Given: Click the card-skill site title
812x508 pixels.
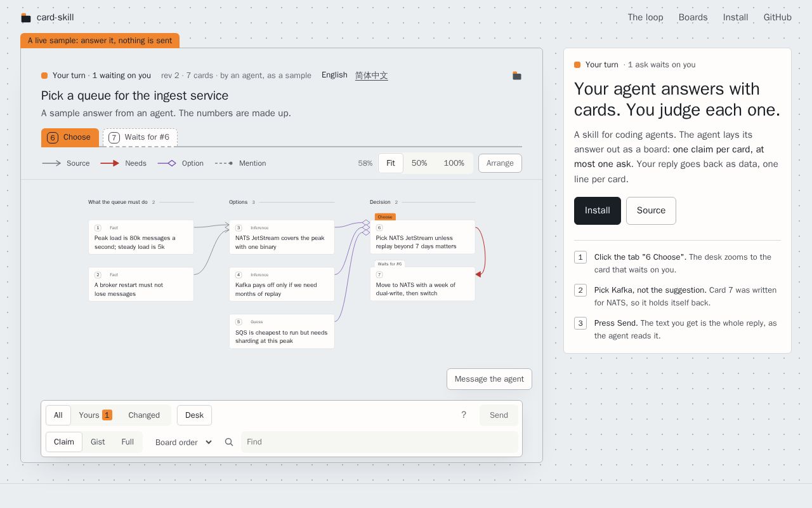Looking at the screenshot, I should (55, 18).
